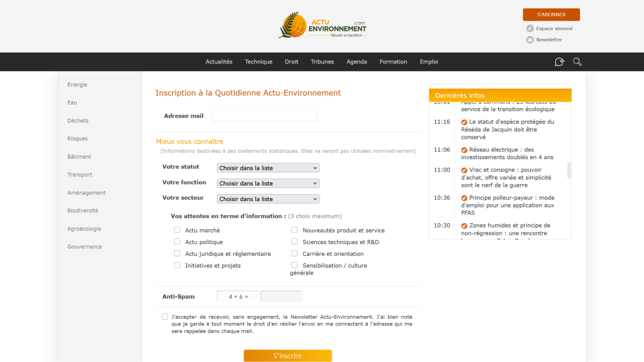Click the share icon in navigation bar
Viewport: 644px width, 362px height.
[x=559, y=62]
